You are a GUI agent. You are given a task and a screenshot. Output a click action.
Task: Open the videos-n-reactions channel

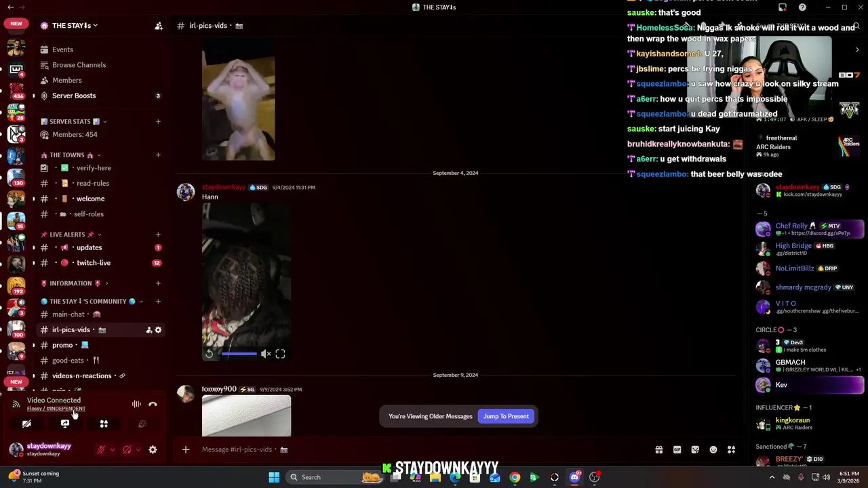tap(81, 376)
